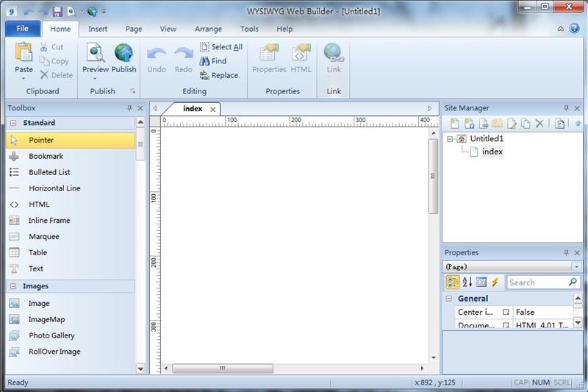The width and height of the screenshot is (588, 392).
Task: Select the ImageMap tool
Action: pos(71,319)
